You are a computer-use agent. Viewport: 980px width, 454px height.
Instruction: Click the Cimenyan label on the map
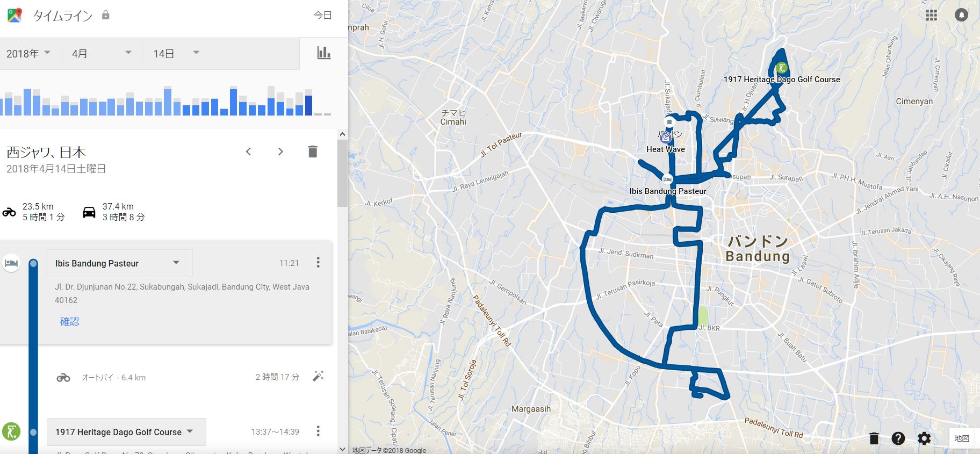click(914, 101)
